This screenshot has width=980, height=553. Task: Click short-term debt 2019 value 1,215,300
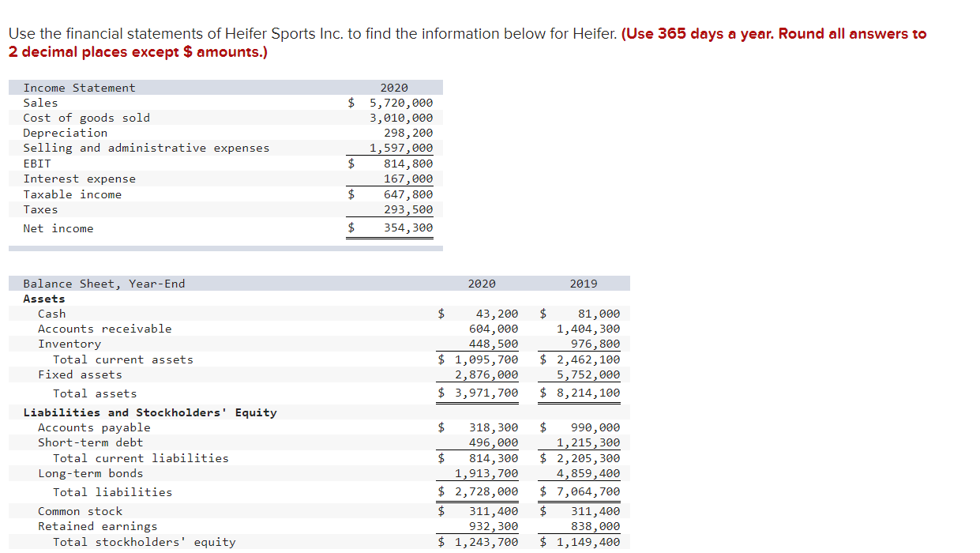click(588, 442)
